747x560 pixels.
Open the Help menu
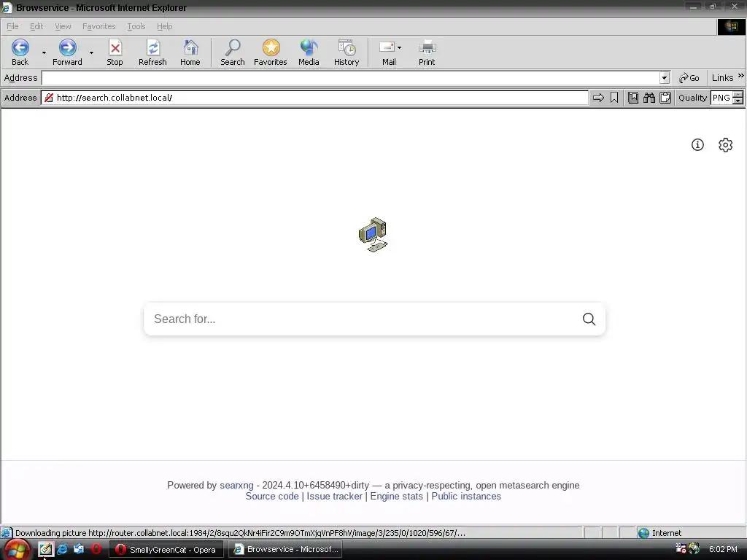pyautogui.click(x=164, y=26)
